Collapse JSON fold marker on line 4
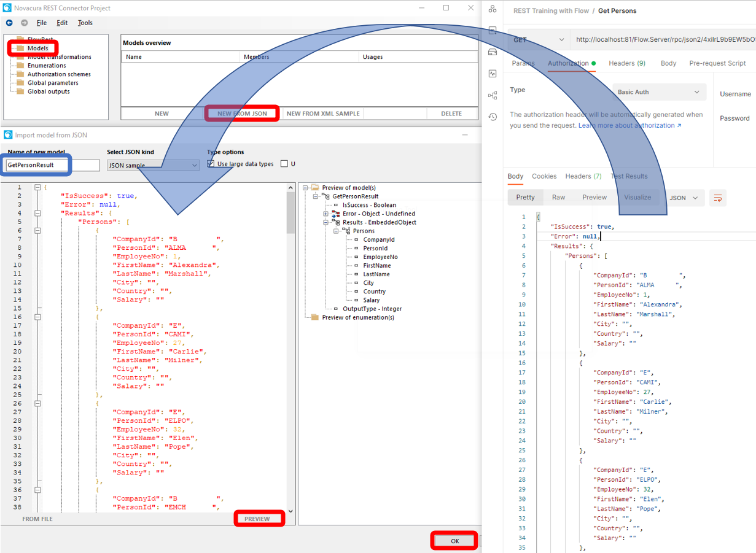The height and width of the screenshot is (553, 756). click(x=37, y=213)
